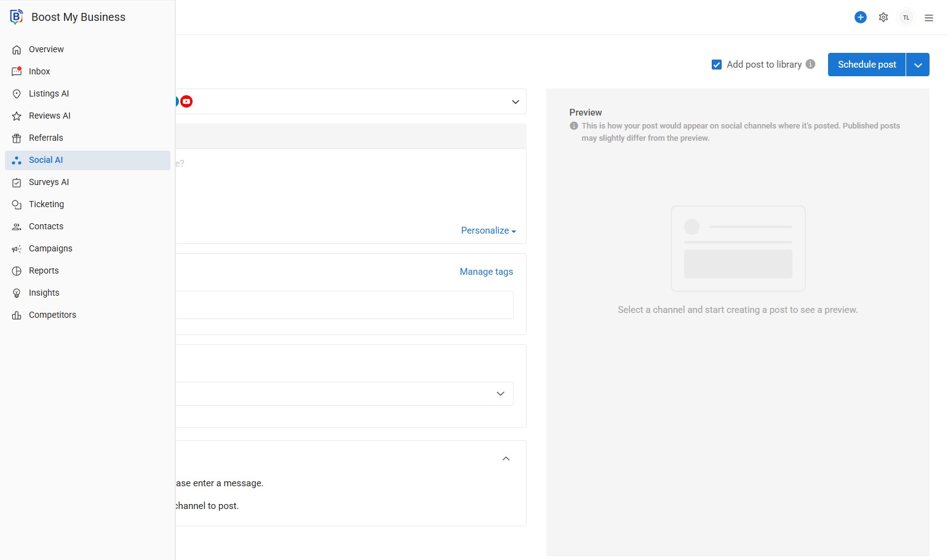This screenshot has height=560, width=948.
Task: Open settings gear icon in header
Action: coord(883,17)
